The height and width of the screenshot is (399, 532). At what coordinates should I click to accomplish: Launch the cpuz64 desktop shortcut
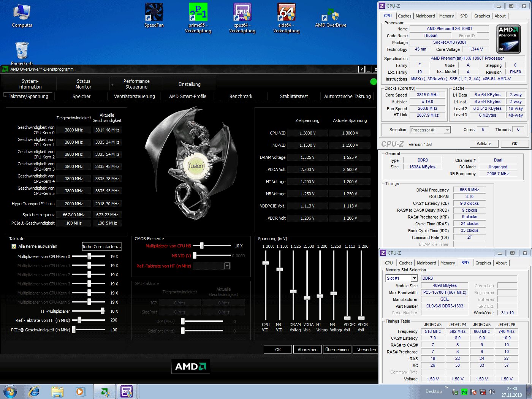coord(242,18)
